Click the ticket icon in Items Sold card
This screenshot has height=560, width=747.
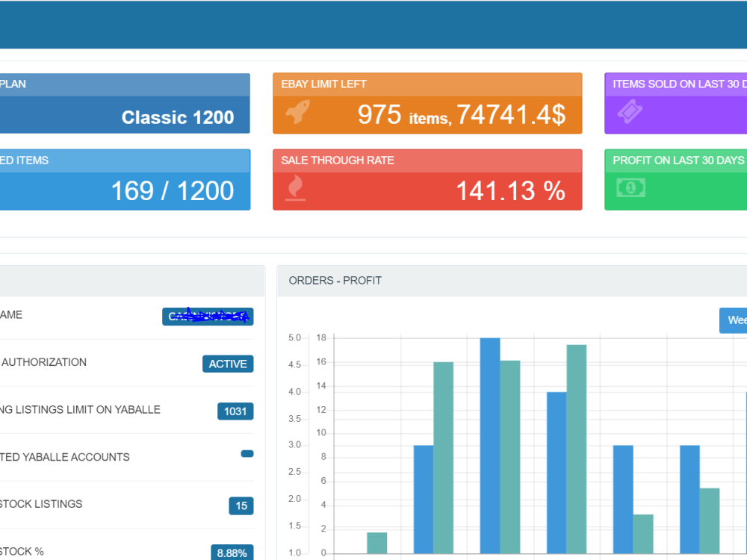point(630,112)
